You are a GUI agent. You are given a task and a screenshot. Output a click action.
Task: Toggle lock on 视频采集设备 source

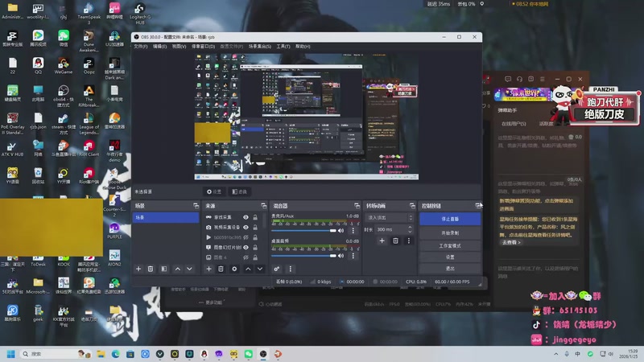[x=255, y=227]
